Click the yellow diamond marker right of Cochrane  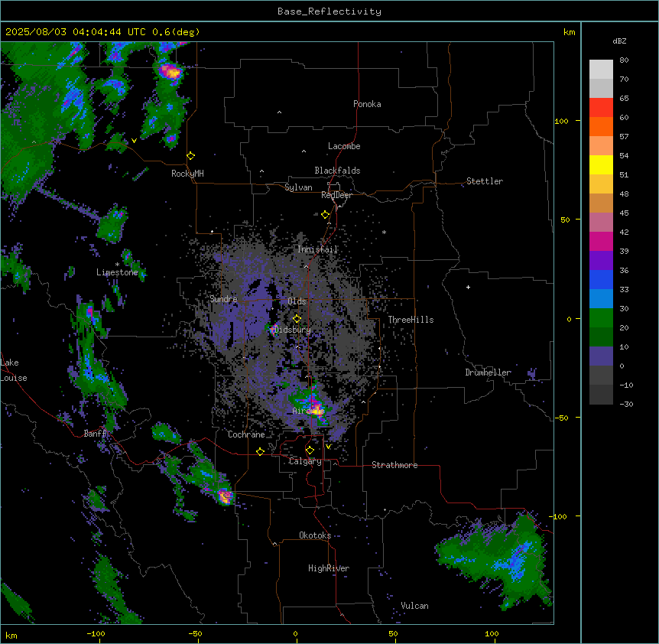(x=260, y=451)
